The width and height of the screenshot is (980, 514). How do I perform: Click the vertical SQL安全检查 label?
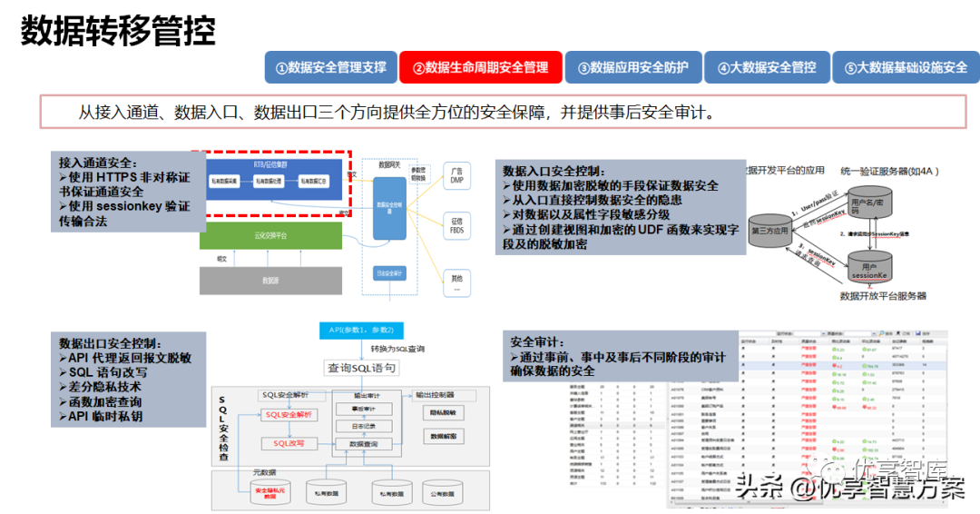click(223, 429)
